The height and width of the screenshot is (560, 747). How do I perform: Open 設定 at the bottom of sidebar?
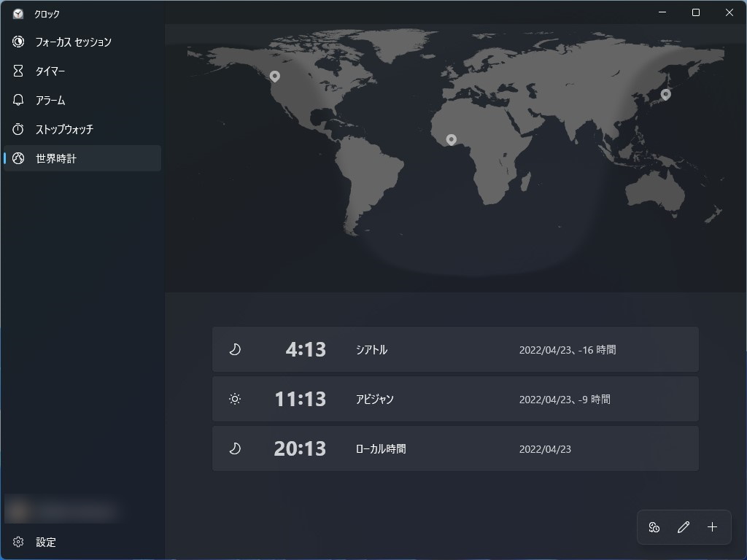[82, 542]
